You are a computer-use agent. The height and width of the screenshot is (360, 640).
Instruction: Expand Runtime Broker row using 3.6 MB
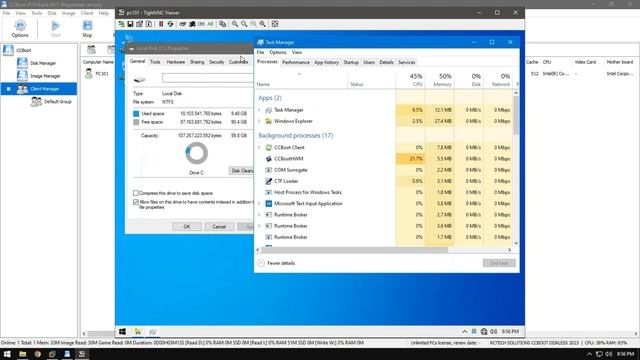tap(259, 226)
